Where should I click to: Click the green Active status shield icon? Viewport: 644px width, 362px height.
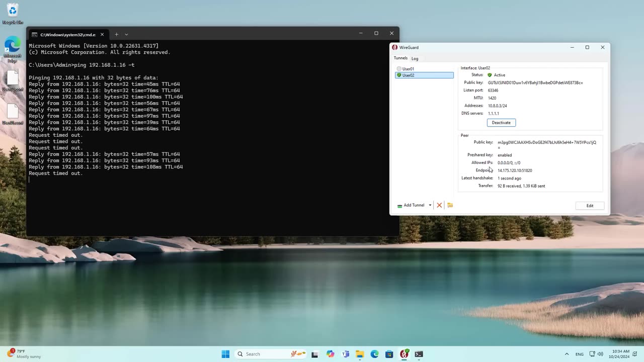point(490,75)
